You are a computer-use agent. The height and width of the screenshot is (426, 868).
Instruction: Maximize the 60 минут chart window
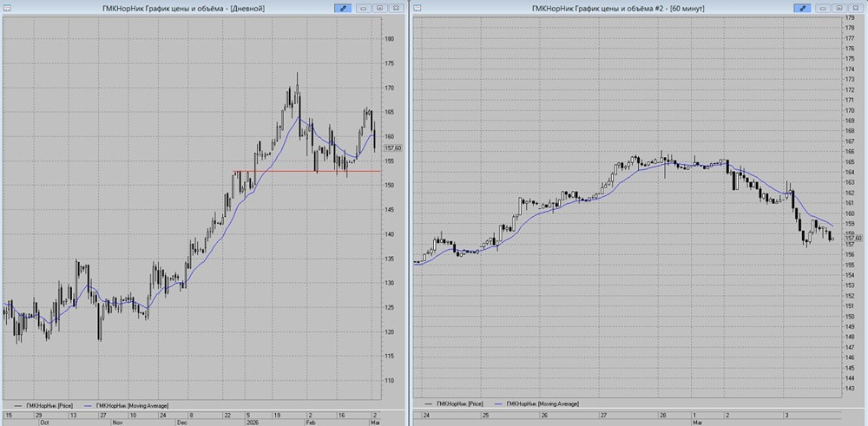tap(839, 8)
